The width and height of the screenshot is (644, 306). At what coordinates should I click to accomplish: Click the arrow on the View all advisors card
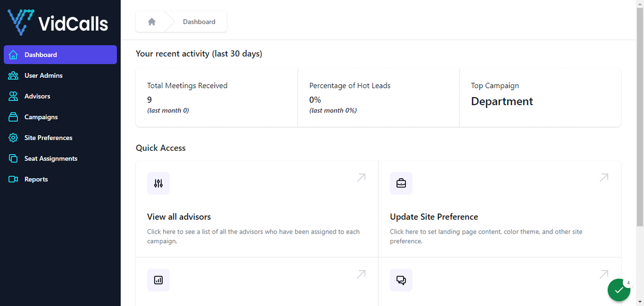tap(361, 177)
